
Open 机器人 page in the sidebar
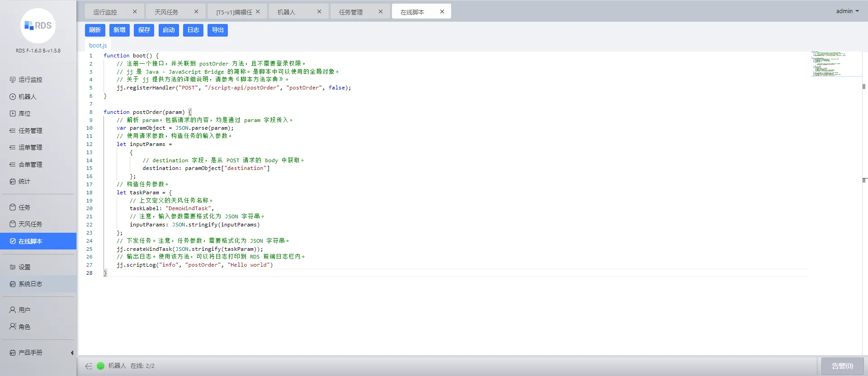tap(27, 97)
